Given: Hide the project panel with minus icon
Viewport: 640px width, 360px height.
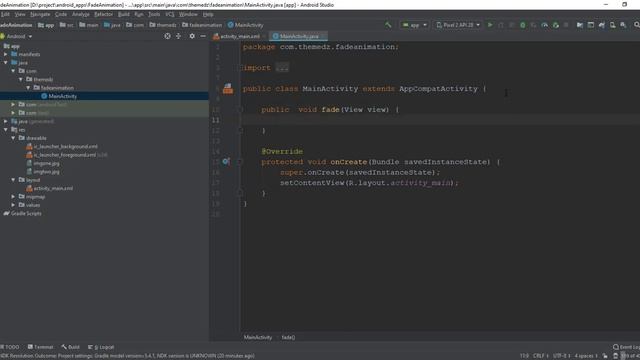Looking at the screenshot, I should pyautogui.click(x=203, y=36).
